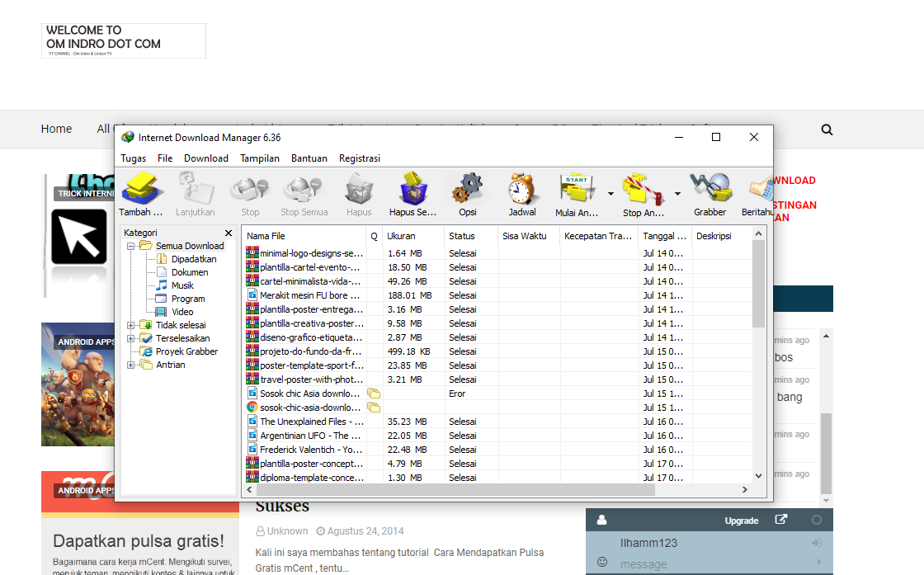The height and width of the screenshot is (575, 924).
Task: Sort by Status column header
Action: click(x=471, y=236)
